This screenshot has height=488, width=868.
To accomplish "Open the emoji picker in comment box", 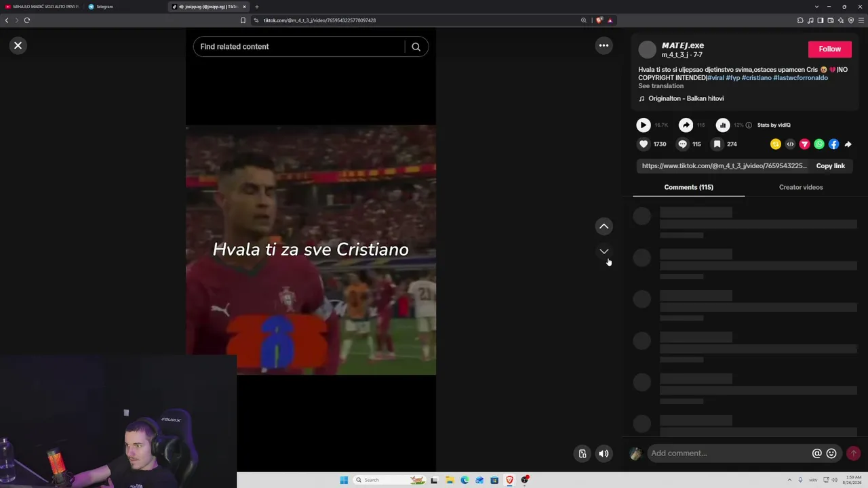I will pyautogui.click(x=831, y=453).
